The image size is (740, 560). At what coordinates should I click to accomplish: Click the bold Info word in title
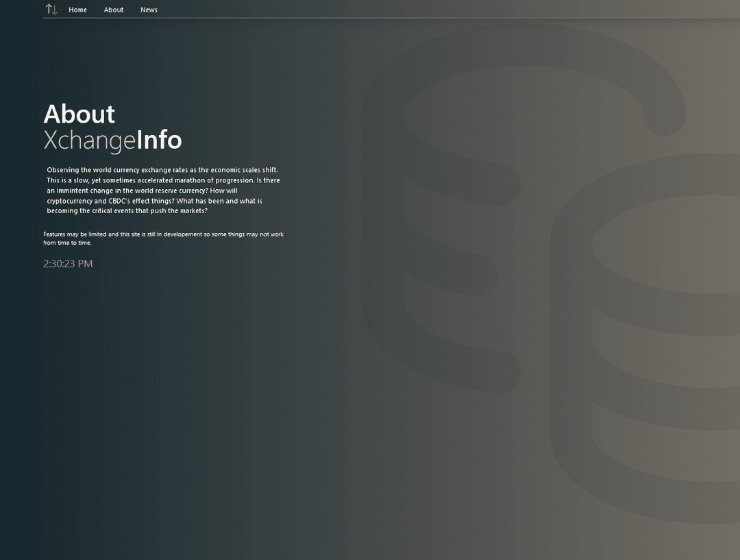point(159,140)
